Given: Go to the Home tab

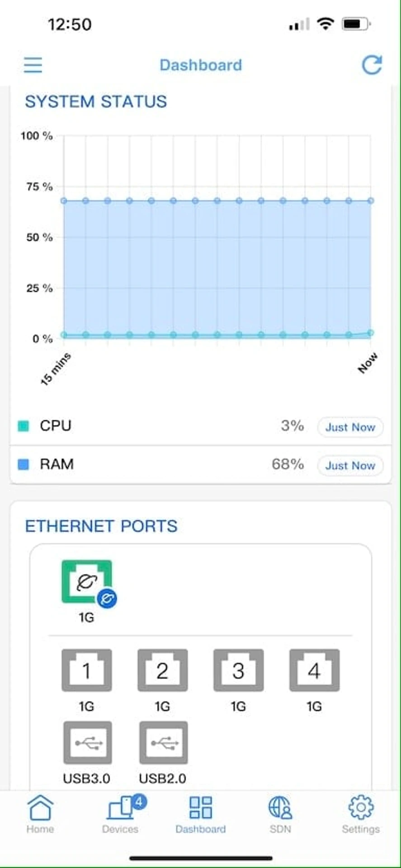Looking at the screenshot, I should point(40,815).
